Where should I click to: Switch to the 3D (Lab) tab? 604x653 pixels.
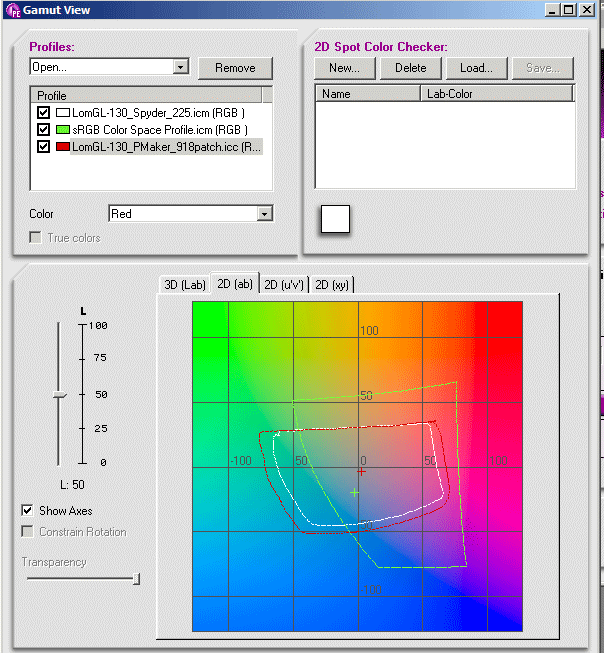click(x=185, y=284)
